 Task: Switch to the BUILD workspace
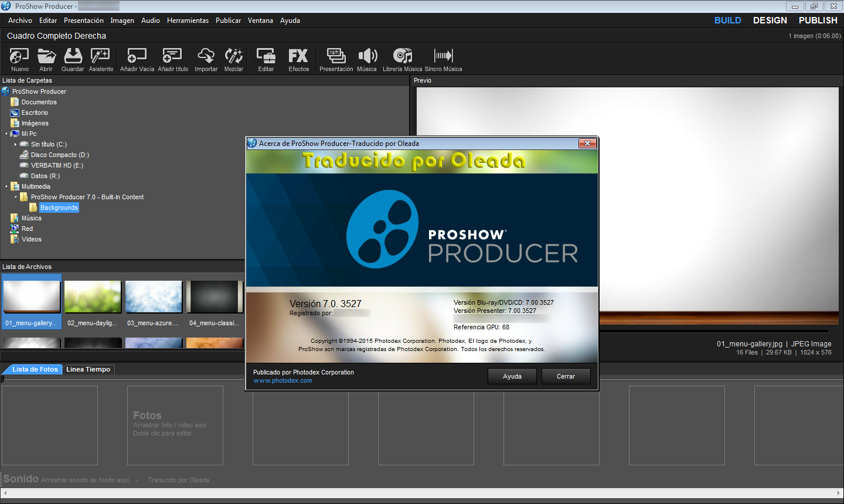point(727,21)
